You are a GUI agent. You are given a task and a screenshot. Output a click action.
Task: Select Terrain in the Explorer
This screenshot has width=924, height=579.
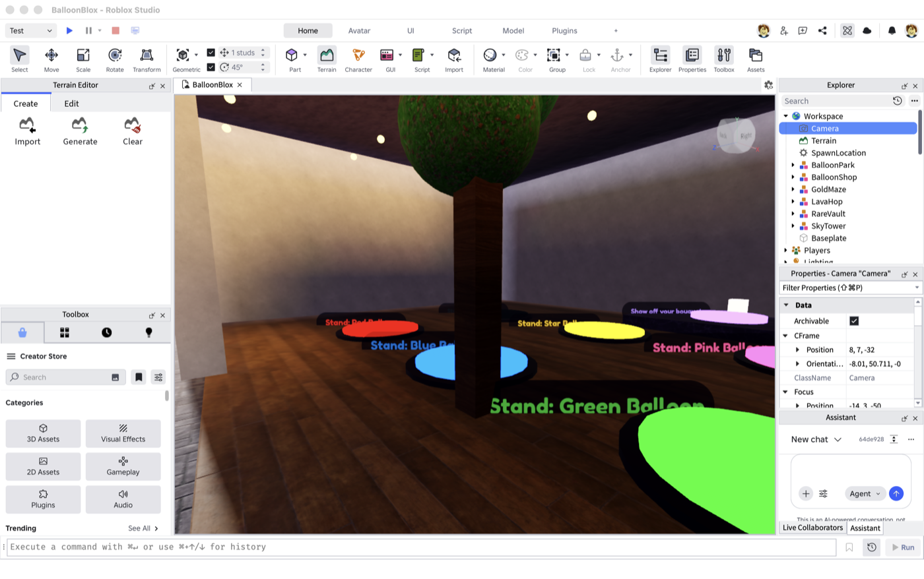pos(824,140)
